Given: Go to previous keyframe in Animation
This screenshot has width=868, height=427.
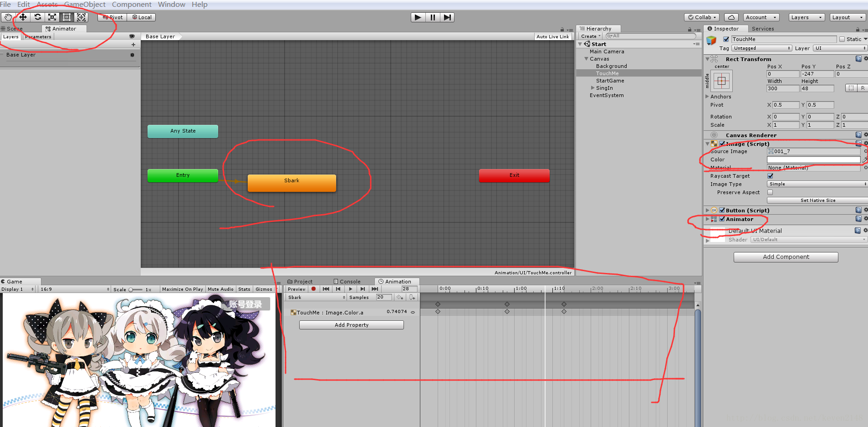Looking at the screenshot, I should pyautogui.click(x=338, y=289).
